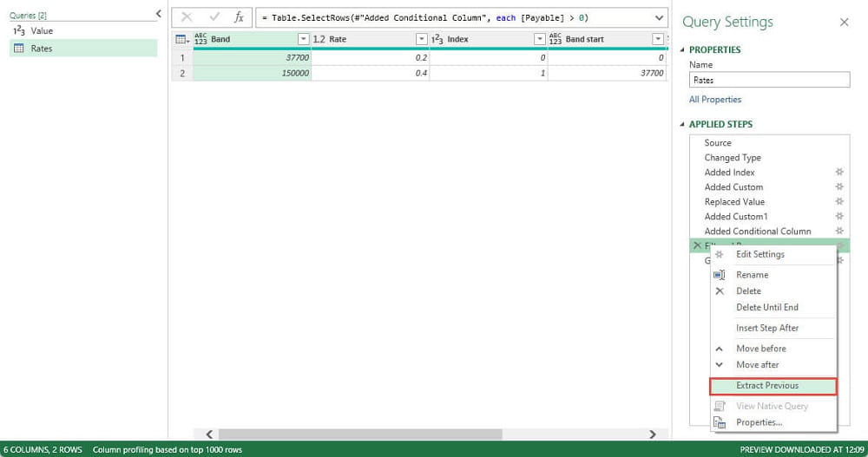The image size is (868, 457).
Task: Select the Value query in Queries list
Action: pyautogui.click(x=42, y=31)
